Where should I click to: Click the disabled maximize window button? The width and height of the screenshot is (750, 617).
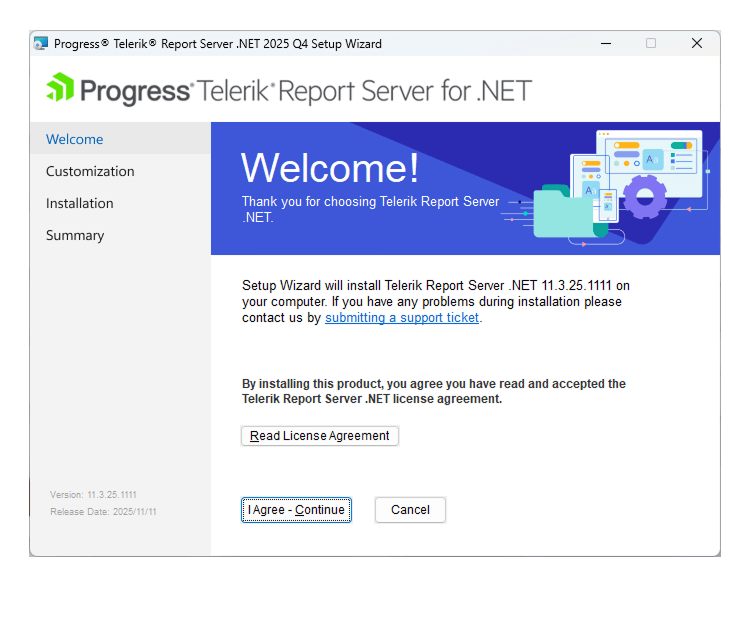(651, 44)
